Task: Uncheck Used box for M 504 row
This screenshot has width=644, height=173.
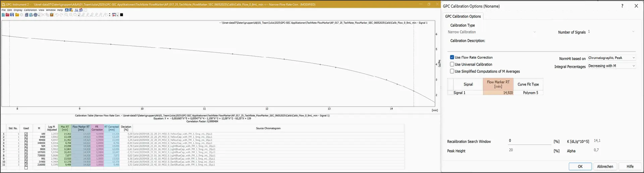Action: [26, 146]
